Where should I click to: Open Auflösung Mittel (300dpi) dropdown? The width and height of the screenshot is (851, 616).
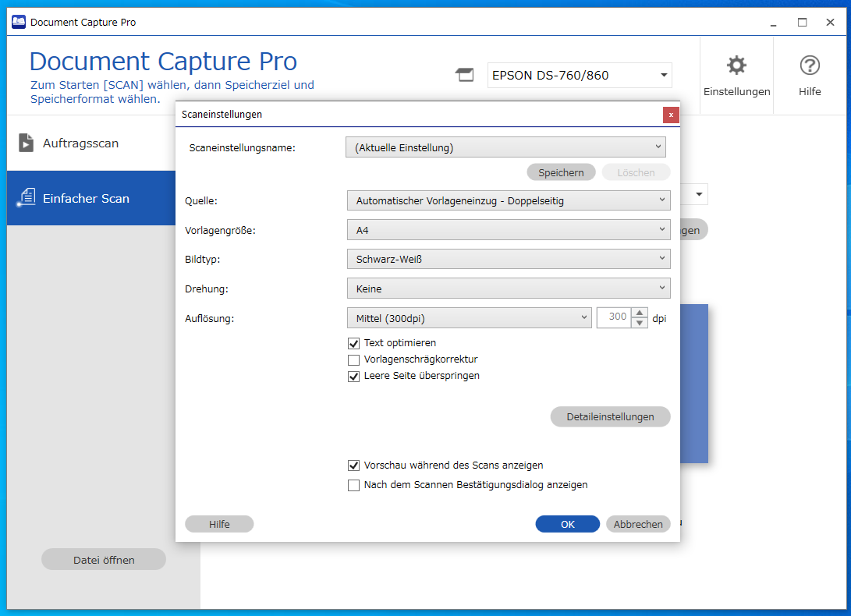click(x=469, y=318)
